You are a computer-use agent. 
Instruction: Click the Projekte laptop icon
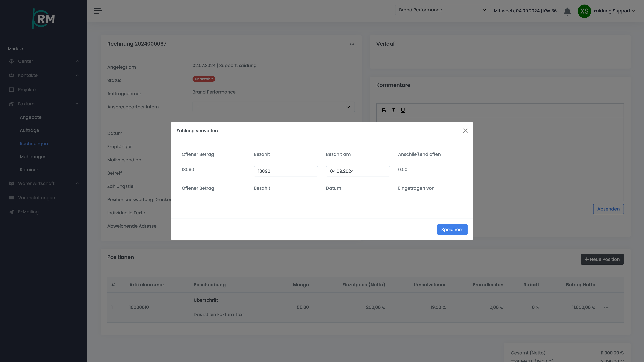[12, 89]
